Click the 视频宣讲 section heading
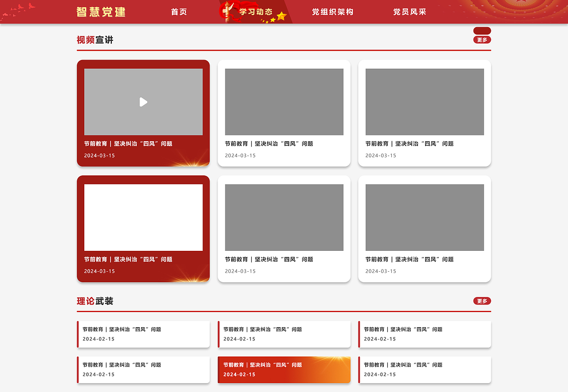 click(95, 40)
